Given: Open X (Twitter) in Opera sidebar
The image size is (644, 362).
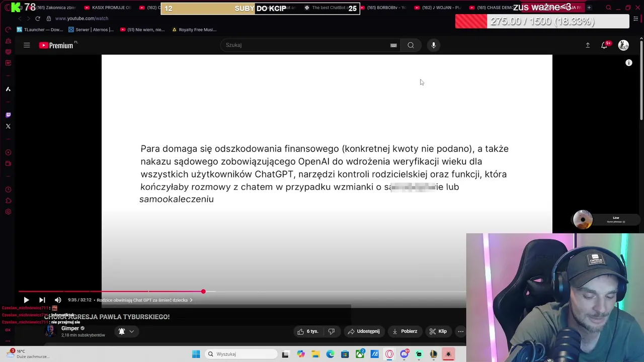Looking at the screenshot, I should [8, 126].
